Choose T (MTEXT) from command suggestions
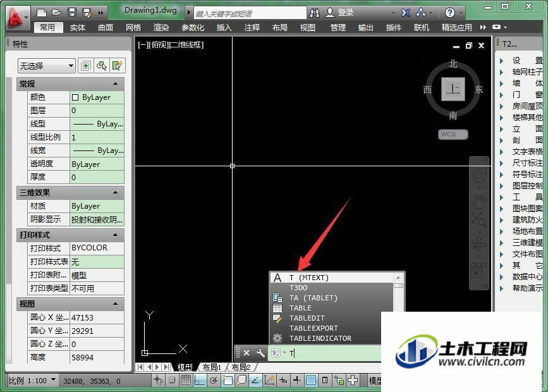The image size is (548, 392). pyautogui.click(x=332, y=278)
